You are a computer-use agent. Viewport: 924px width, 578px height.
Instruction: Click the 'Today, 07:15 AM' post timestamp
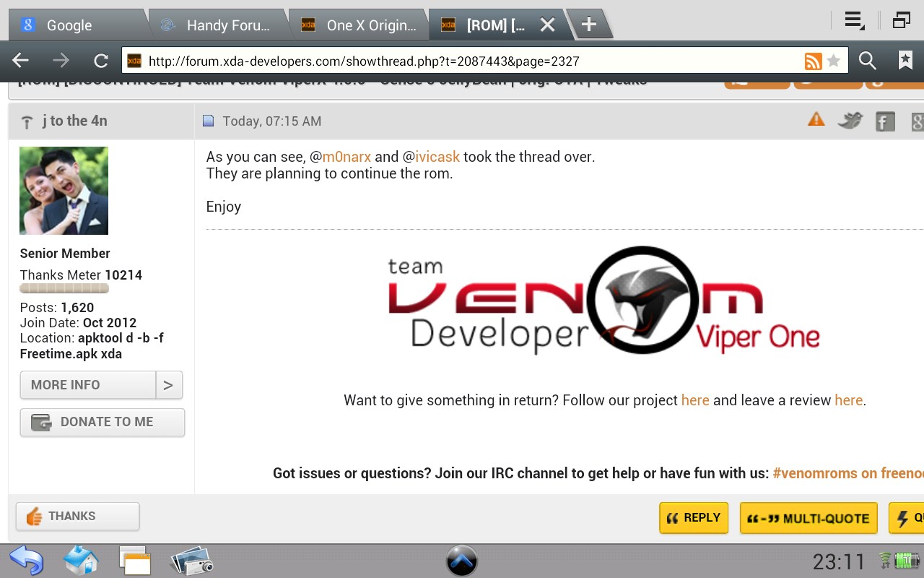(x=272, y=121)
